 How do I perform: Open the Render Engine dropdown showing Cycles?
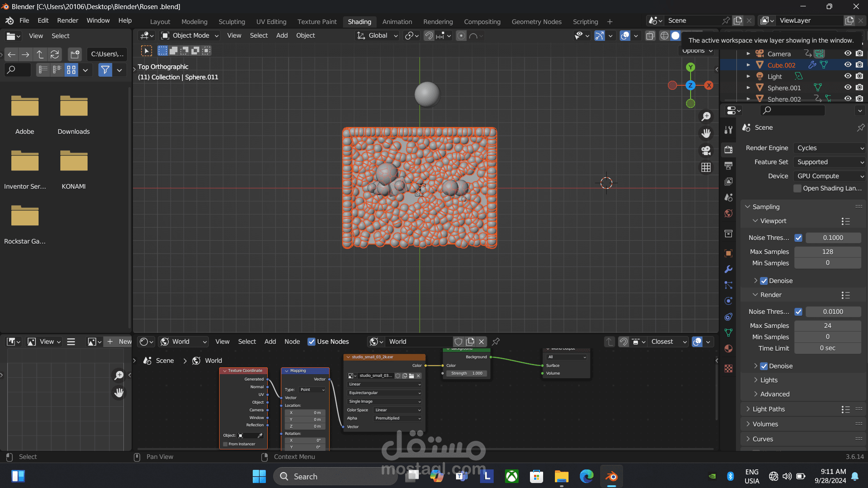[829, 148]
